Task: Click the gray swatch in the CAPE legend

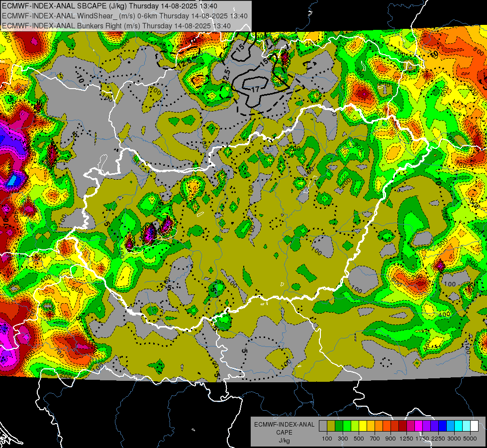Action: point(323,426)
